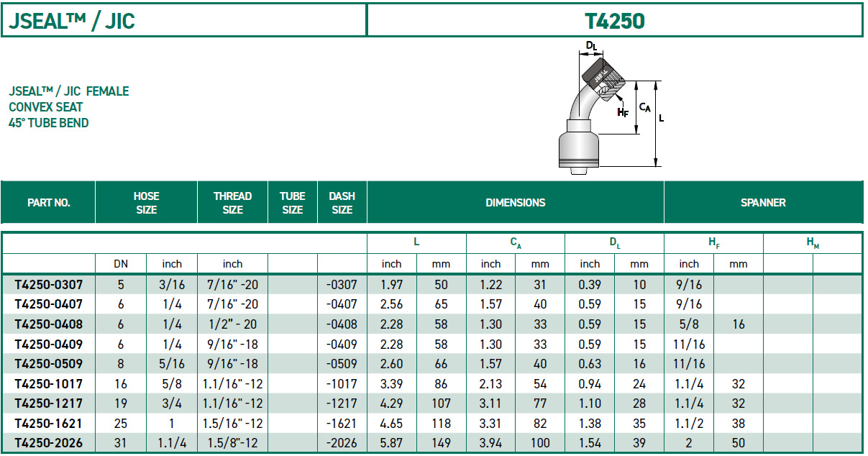Click the DN sub-header
Screen dimensions: 868x456
120,264
